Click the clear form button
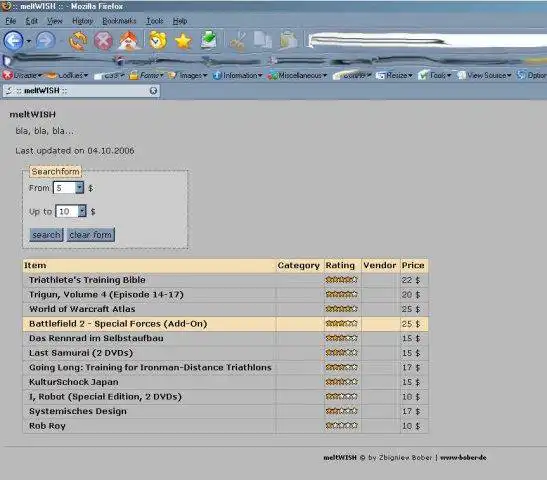Viewport: 547px width, 480px height. (91, 235)
